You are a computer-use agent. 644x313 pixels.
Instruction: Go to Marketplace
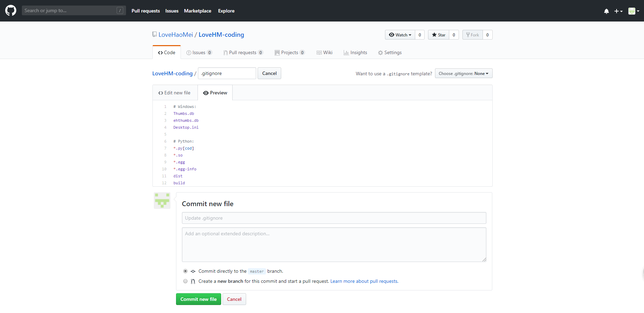(x=198, y=11)
